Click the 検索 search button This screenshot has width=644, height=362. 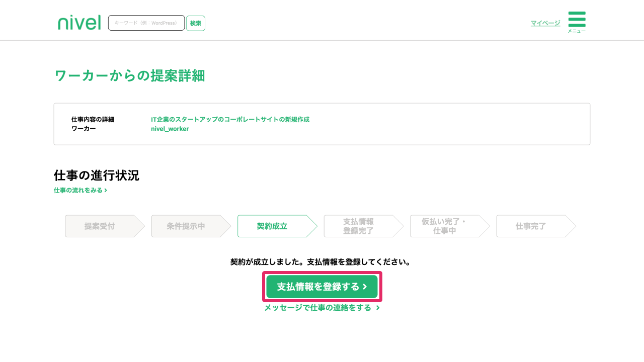[x=196, y=23]
